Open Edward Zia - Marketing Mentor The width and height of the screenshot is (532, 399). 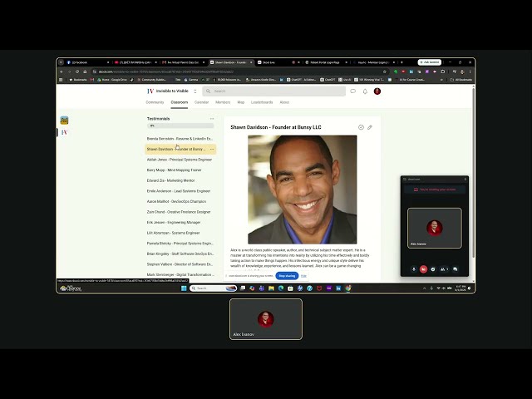[180, 180]
